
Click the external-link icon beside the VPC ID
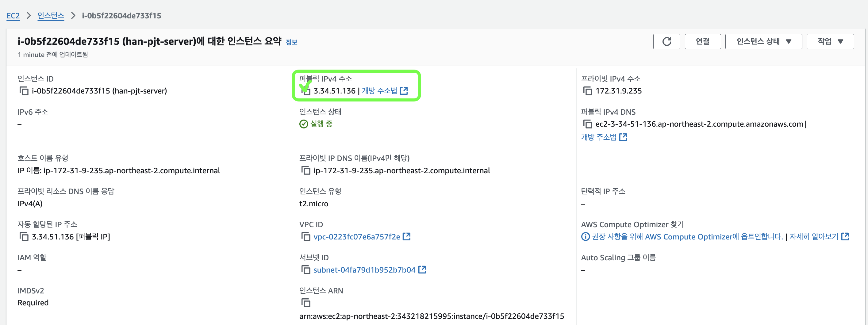pos(407,236)
